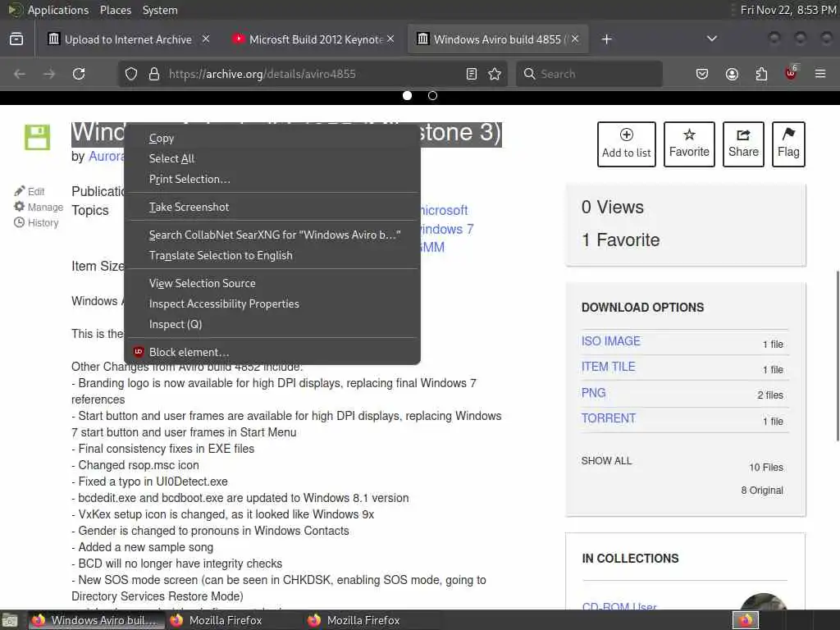Viewport: 840px width, 630px height.
Task: Choose Print Selection in context menu
Action: pos(272,179)
